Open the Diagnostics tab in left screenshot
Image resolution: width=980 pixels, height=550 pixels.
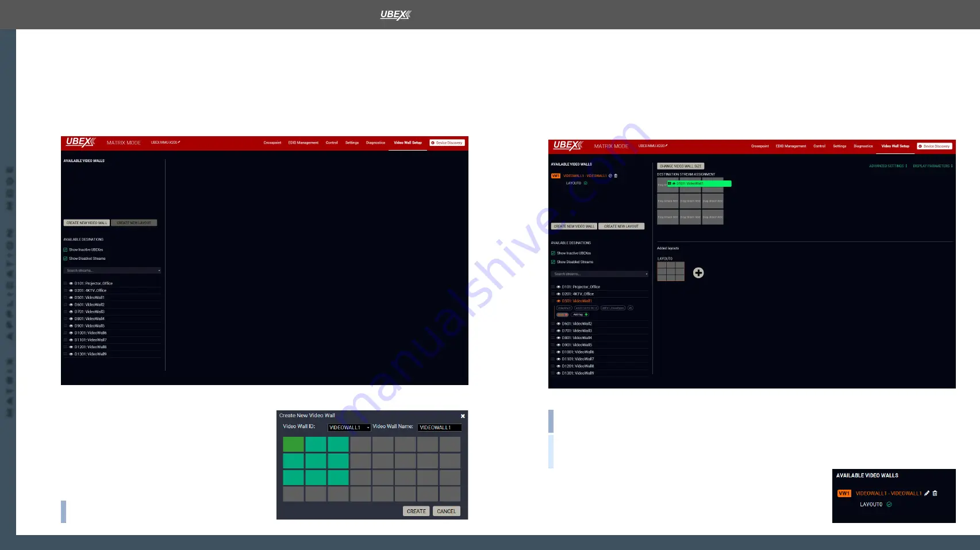point(375,143)
